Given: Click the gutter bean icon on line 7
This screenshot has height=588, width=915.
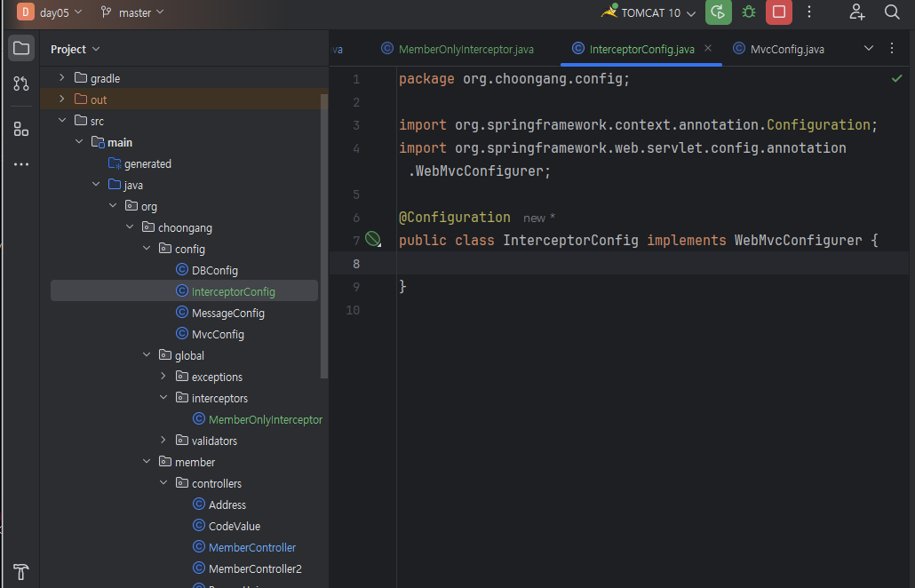Looking at the screenshot, I should [373, 239].
